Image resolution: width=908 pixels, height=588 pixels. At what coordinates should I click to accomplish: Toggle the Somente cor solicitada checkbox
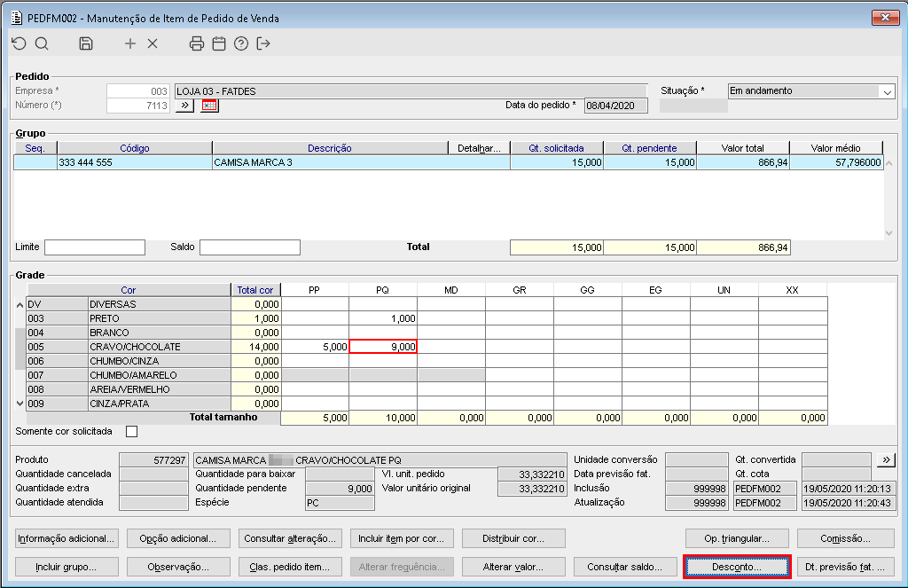[x=131, y=432]
